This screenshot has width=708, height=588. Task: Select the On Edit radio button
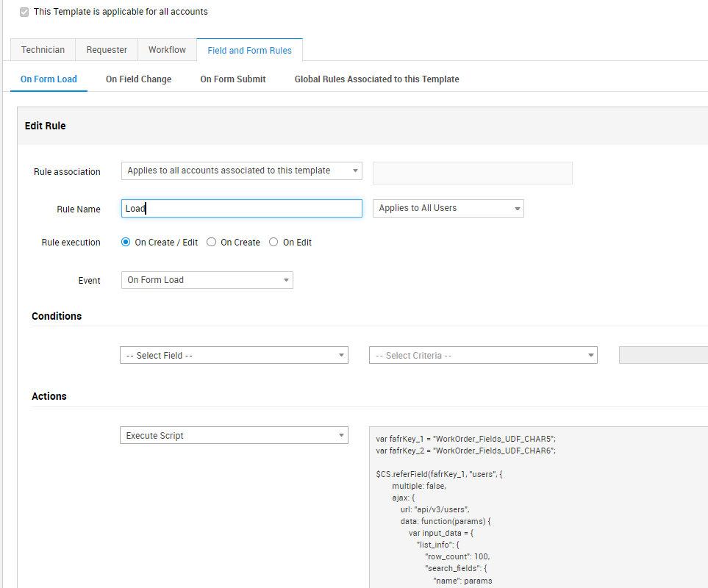pos(273,243)
